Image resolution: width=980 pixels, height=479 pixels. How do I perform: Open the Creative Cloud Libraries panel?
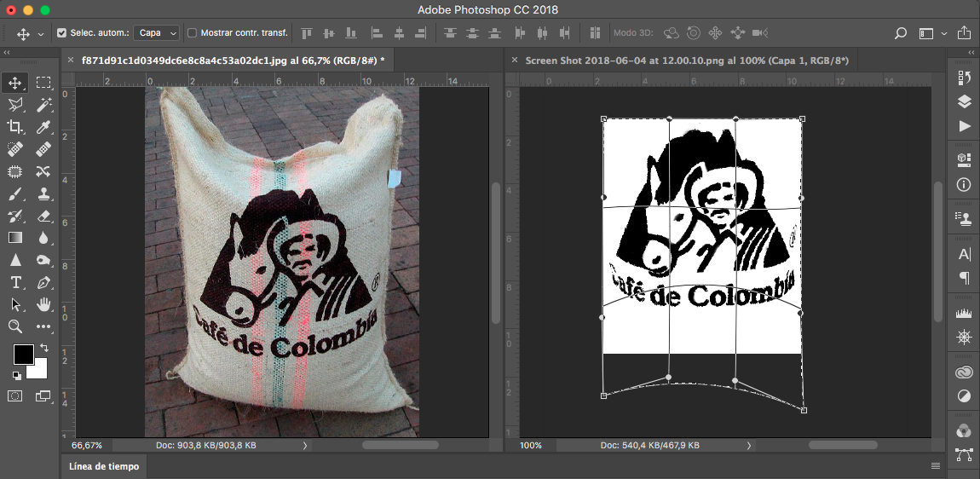964,372
